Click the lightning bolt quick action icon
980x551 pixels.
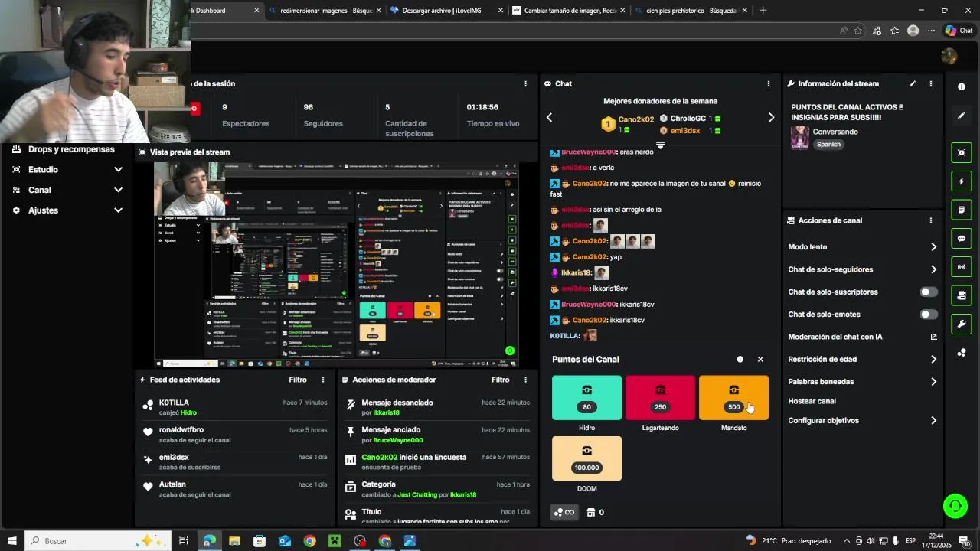click(x=962, y=181)
